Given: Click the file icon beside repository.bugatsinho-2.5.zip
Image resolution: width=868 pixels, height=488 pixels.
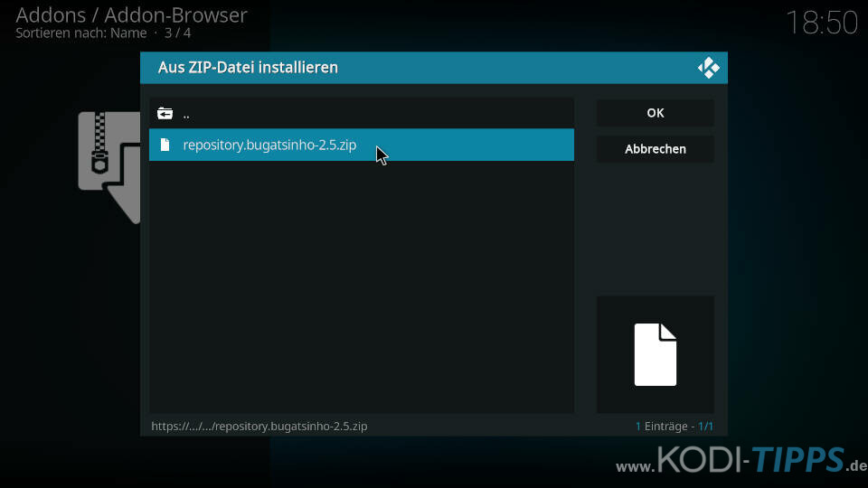Looking at the screenshot, I should pos(165,145).
